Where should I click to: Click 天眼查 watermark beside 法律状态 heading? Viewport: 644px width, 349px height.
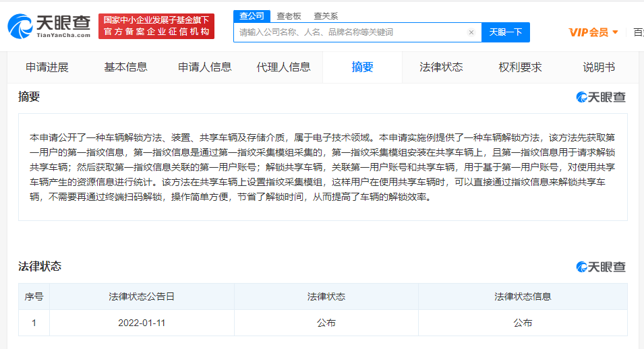[601, 267]
